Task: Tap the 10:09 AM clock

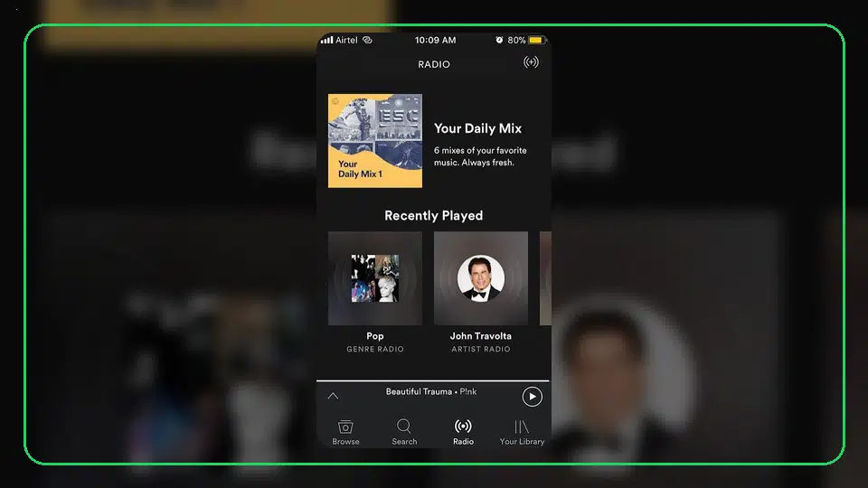Action: tap(435, 41)
